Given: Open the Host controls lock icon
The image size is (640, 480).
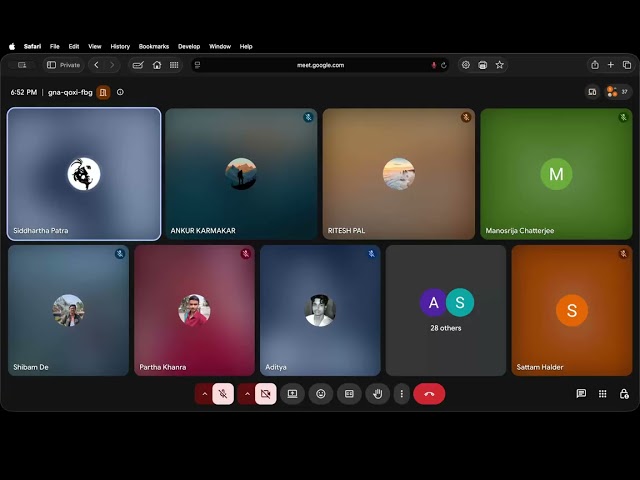Looking at the screenshot, I should coord(624,393).
